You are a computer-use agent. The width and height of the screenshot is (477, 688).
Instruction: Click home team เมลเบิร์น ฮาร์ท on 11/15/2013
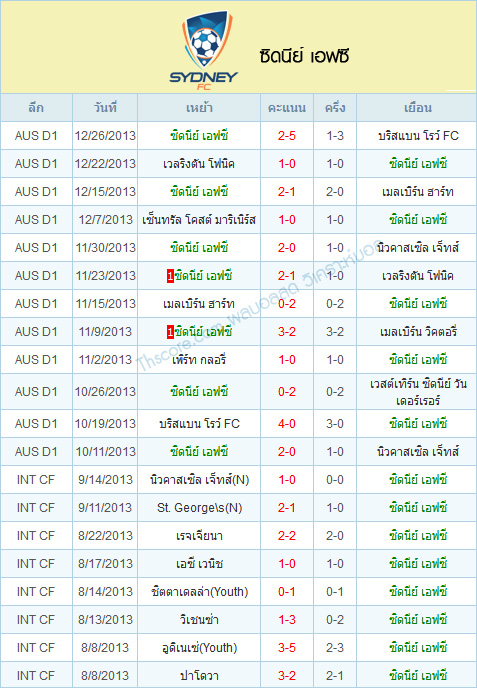(x=199, y=304)
